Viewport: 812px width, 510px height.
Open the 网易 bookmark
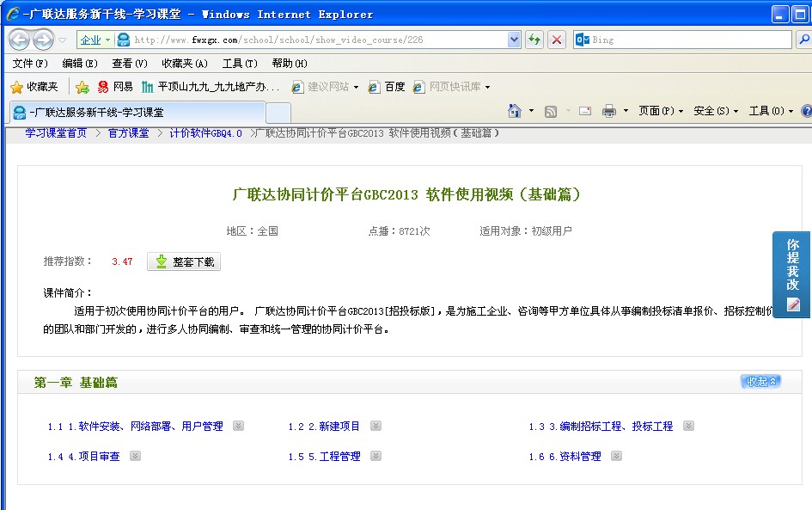click(115, 87)
